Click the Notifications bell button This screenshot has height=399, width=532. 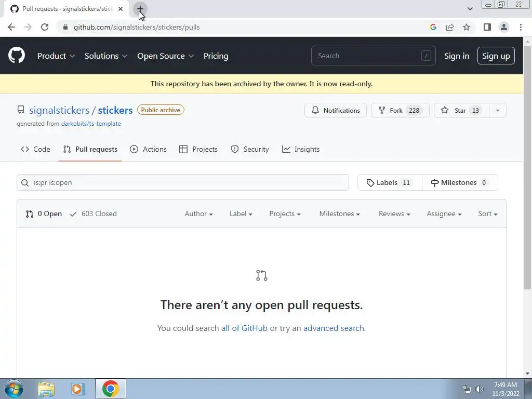point(336,110)
